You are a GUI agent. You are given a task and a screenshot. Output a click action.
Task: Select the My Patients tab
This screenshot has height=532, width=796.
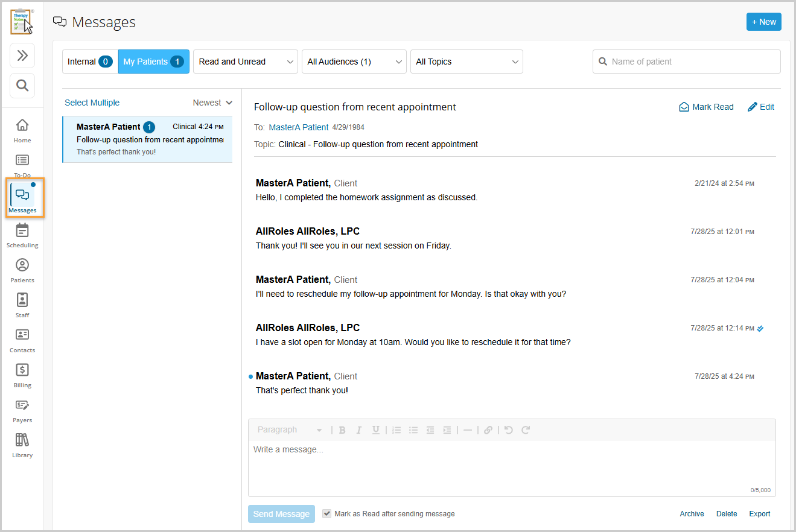(153, 61)
